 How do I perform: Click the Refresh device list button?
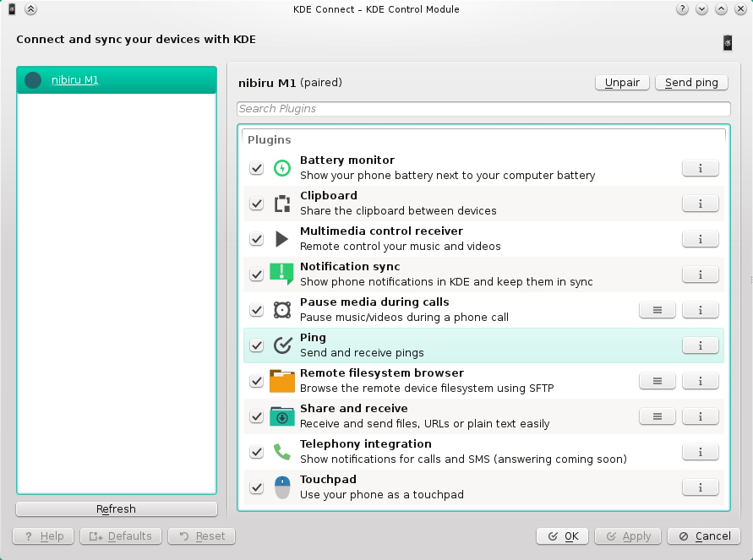tap(117, 508)
